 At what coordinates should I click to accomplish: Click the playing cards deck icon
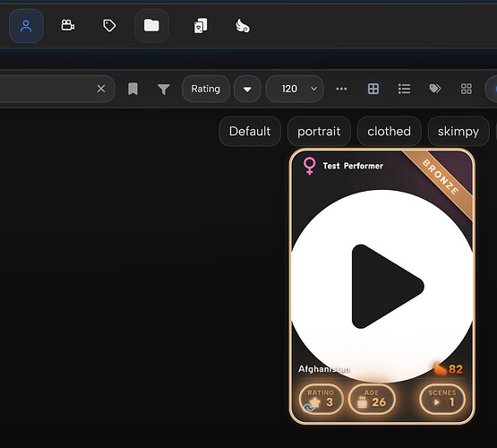tap(201, 26)
